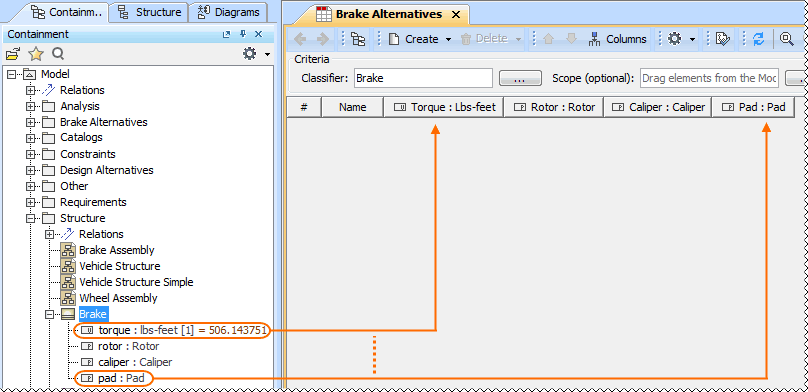The width and height of the screenshot is (808, 392).
Task: Open dropdown arrow next to table gear
Action: [692, 39]
